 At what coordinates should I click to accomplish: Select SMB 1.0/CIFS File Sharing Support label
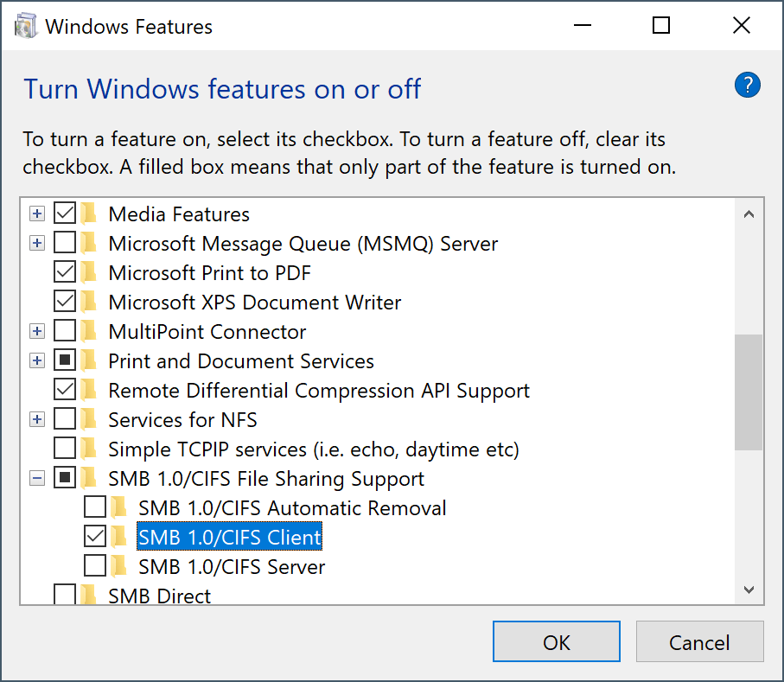coord(266,479)
